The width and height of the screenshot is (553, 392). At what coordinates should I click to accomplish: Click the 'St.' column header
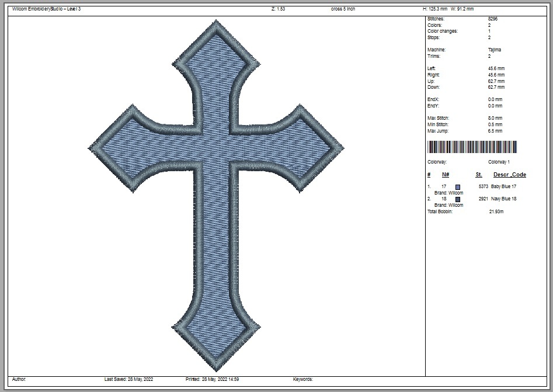click(479, 175)
